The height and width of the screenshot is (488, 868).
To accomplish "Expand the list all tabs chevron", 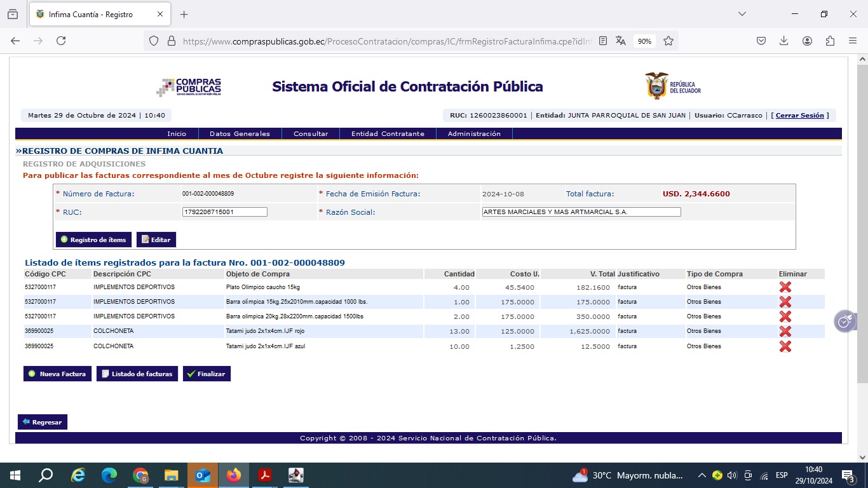I will [742, 14].
